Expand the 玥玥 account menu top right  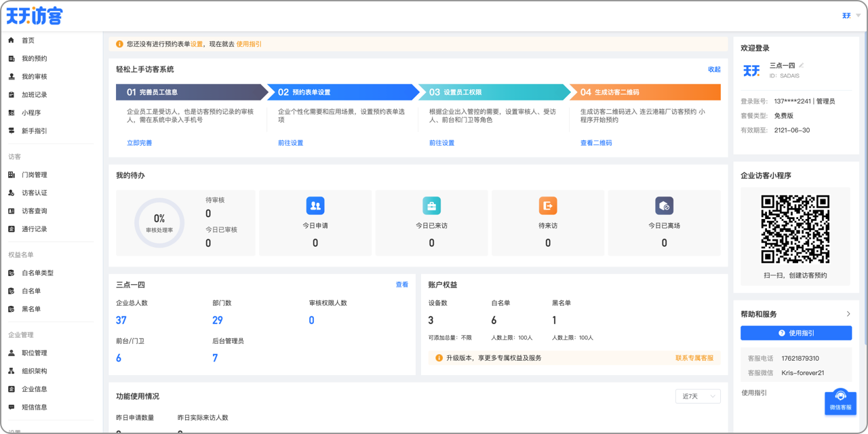click(x=850, y=15)
